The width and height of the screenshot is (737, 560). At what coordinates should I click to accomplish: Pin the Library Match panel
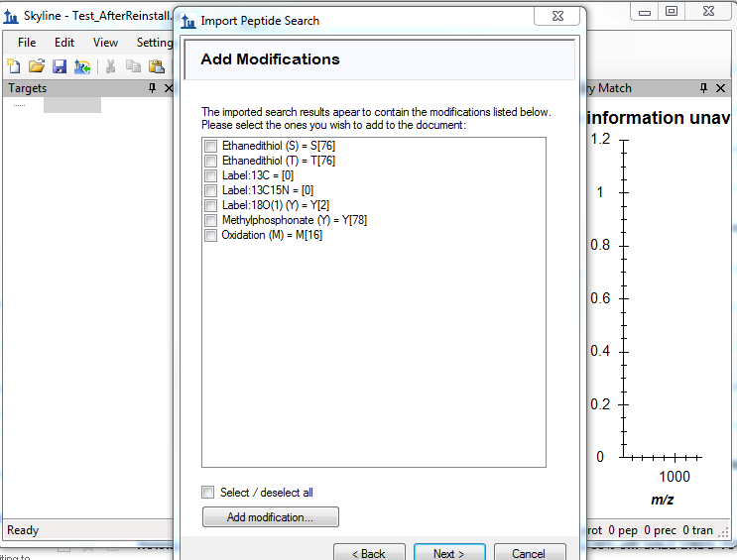click(704, 88)
